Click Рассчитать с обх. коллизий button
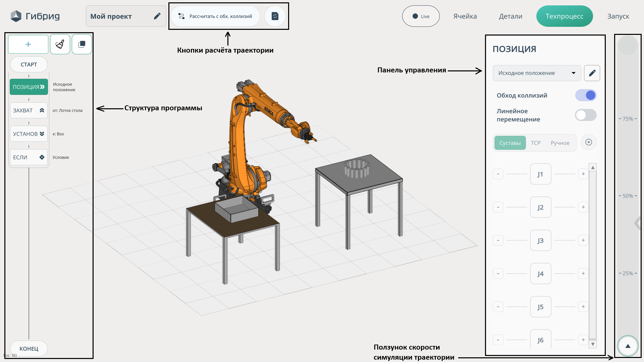 click(x=215, y=16)
